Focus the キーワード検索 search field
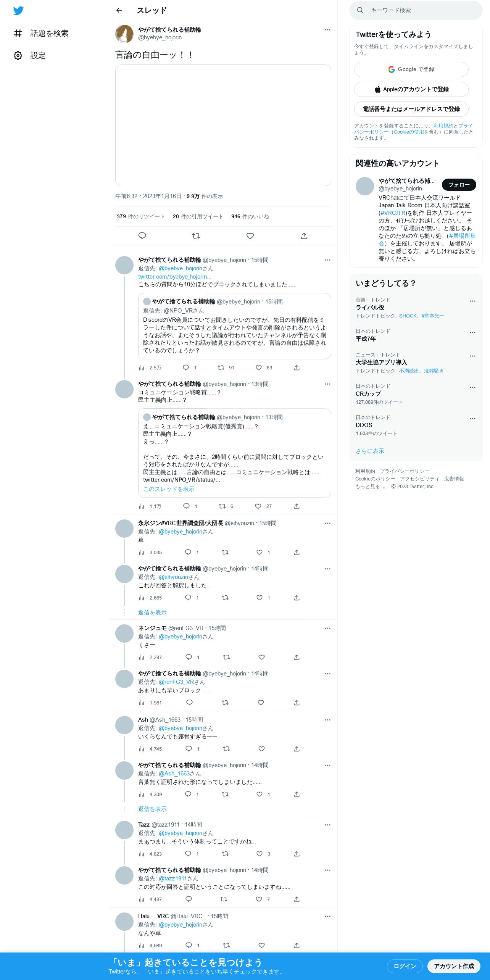 416,10
